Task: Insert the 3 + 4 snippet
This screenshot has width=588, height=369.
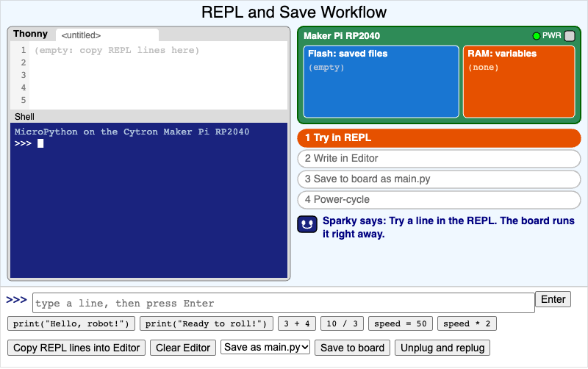Action: pos(297,323)
